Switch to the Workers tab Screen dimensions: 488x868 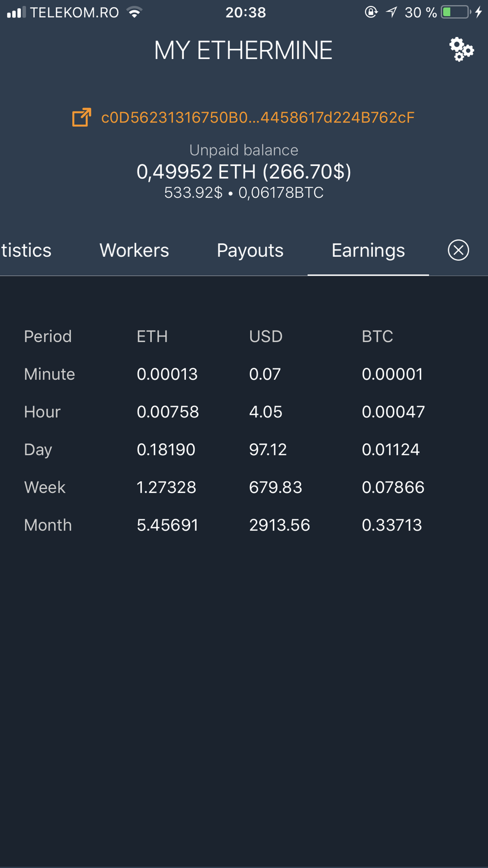coord(134,250)
